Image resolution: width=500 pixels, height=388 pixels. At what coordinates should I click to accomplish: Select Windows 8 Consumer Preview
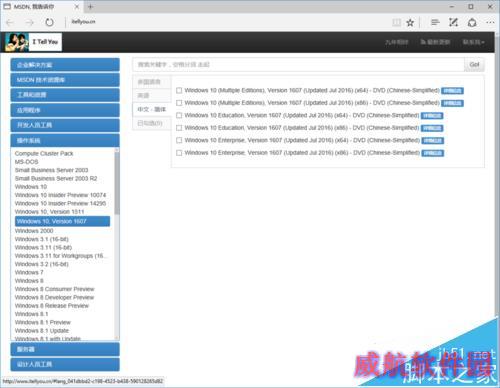[55, 289]
